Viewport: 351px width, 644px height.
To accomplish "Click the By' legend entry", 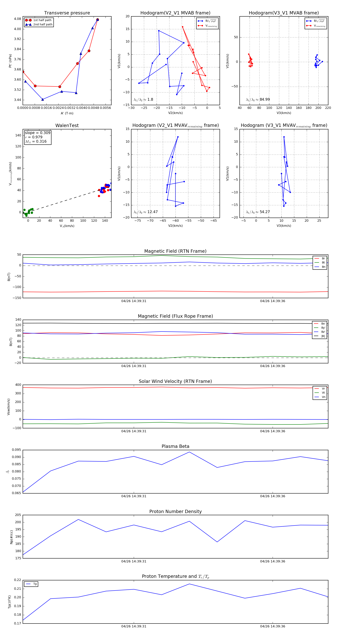I will (x=320, y=328).
